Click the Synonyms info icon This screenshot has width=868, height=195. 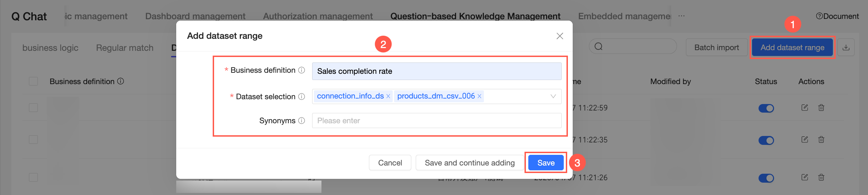point(301,121)
